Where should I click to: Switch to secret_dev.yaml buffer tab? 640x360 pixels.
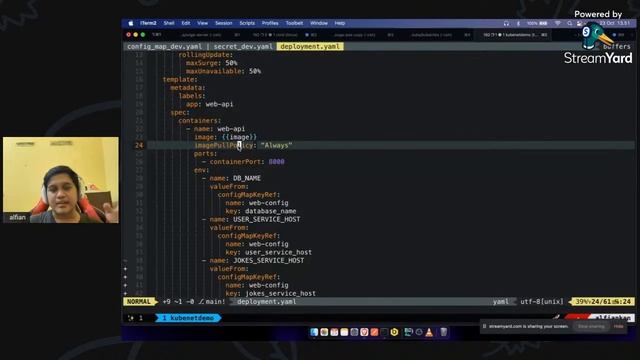(x=243, y=47)
